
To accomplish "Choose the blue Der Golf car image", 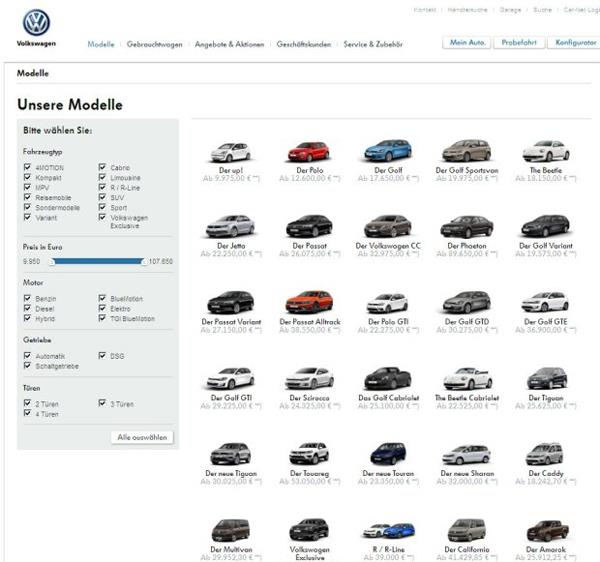I will pos(387,151).
